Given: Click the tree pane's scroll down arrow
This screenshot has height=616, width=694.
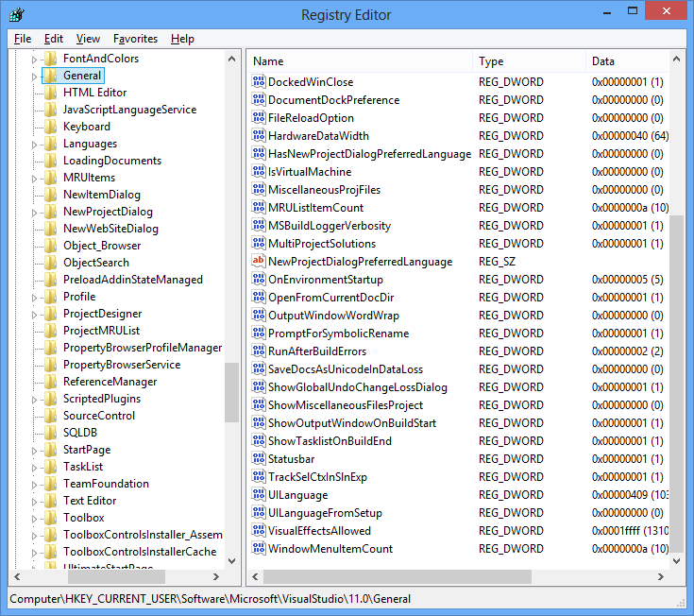Looking at the screenshot, I should [231, 560].
